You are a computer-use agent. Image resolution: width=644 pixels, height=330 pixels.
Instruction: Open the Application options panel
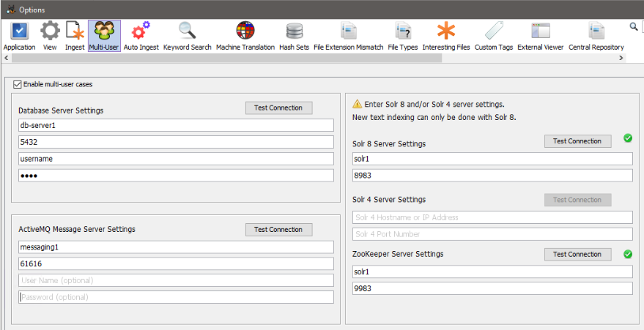(19, 36)
